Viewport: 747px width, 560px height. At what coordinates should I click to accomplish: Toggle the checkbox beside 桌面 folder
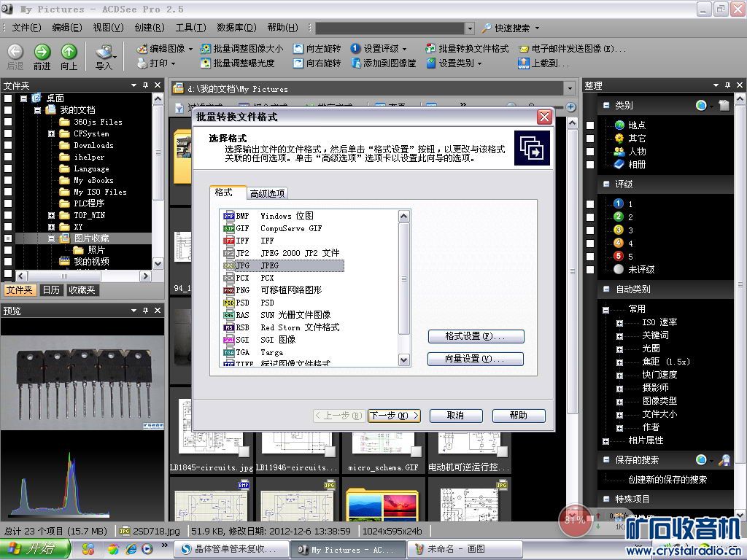coord(8,98)
